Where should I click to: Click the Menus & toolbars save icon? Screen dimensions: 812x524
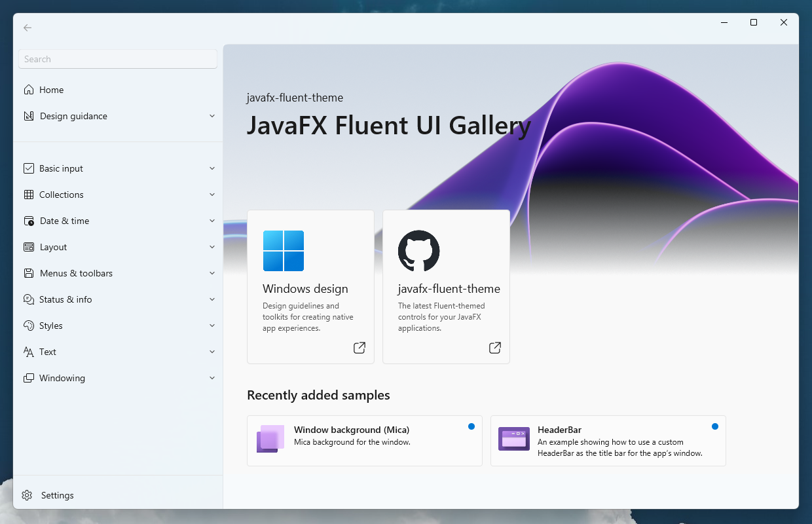tap(29, 273)
